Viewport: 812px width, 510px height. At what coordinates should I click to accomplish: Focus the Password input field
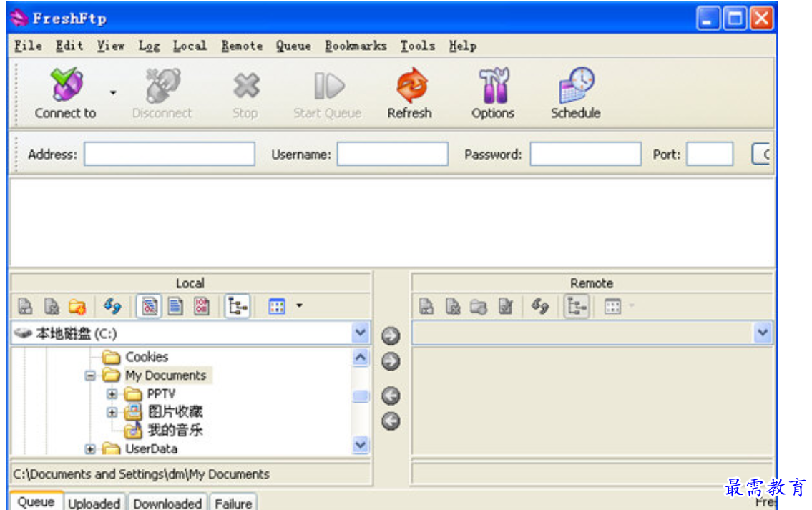pyautogui.click(x=586, y=154)
